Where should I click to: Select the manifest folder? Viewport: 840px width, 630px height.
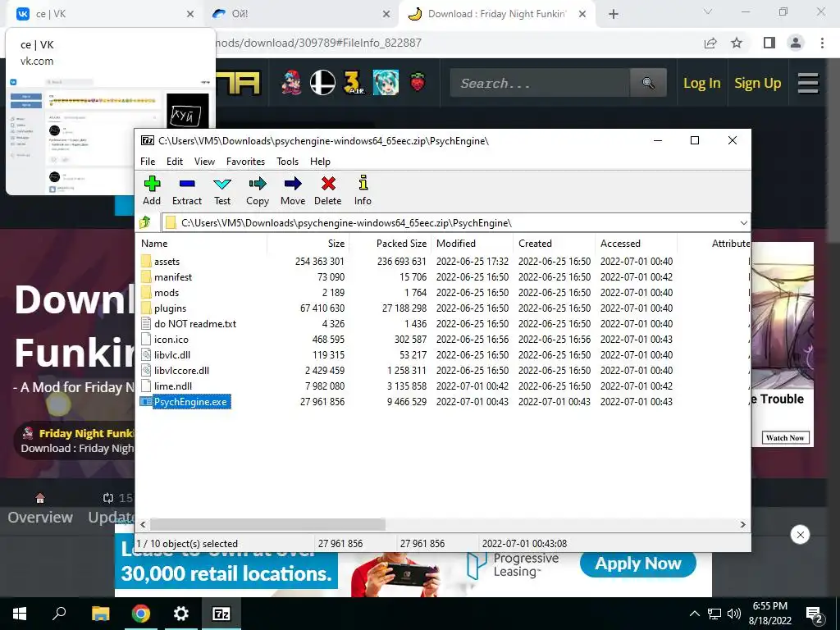point(172,277)
